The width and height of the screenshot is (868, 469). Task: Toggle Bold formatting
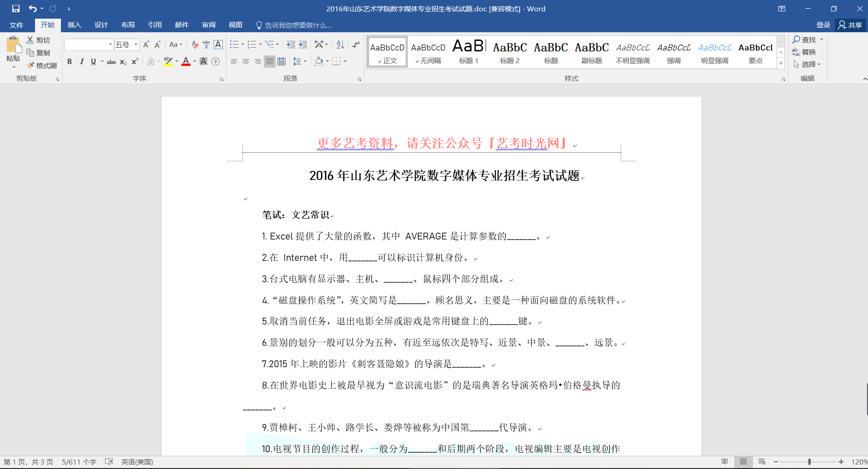pyautogui.click(x=70, y=61)
